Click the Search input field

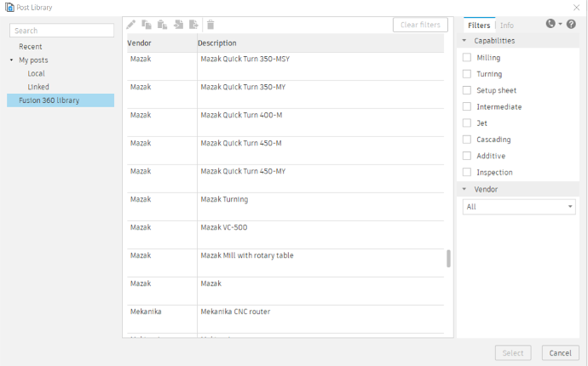click(x=62, y=31)
